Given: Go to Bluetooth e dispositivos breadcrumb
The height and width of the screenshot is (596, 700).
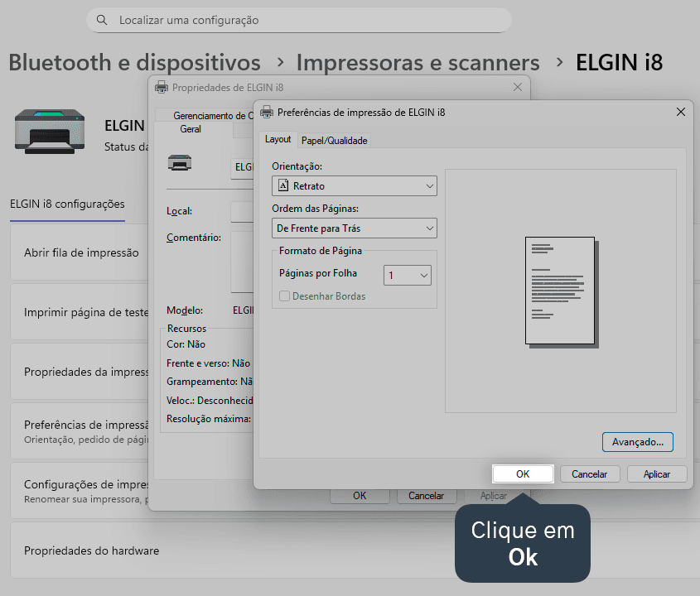Looking at the screenshot, I should [x=134, y=62].
